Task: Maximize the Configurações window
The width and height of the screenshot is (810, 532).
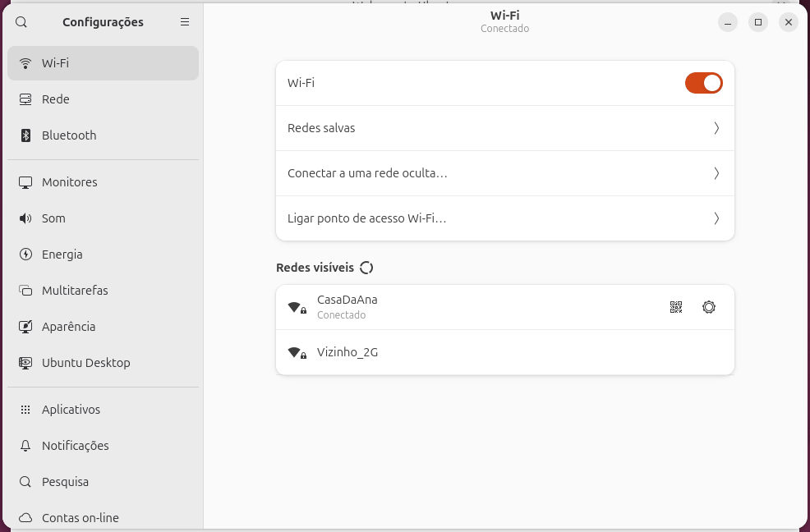Action: pos(758,22)
